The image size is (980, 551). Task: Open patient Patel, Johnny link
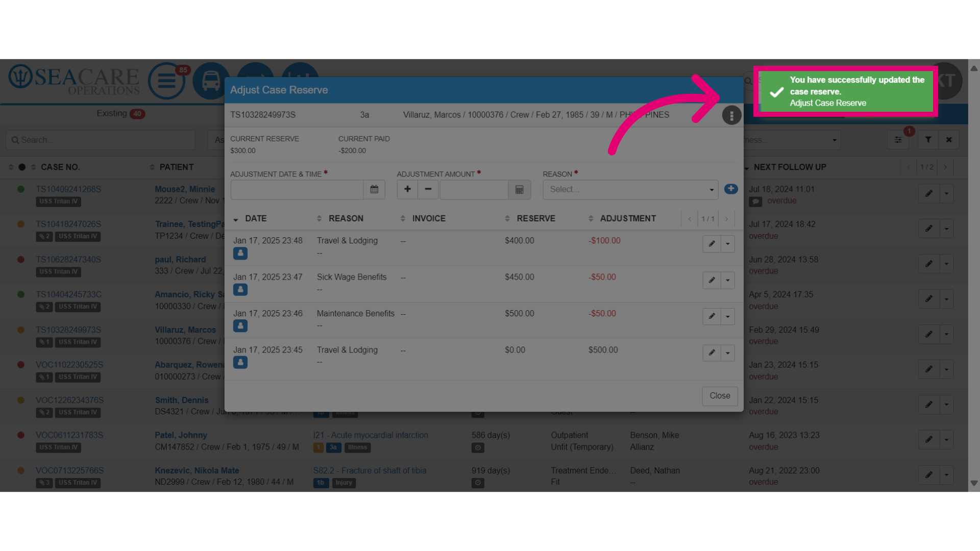pos(181,435)
